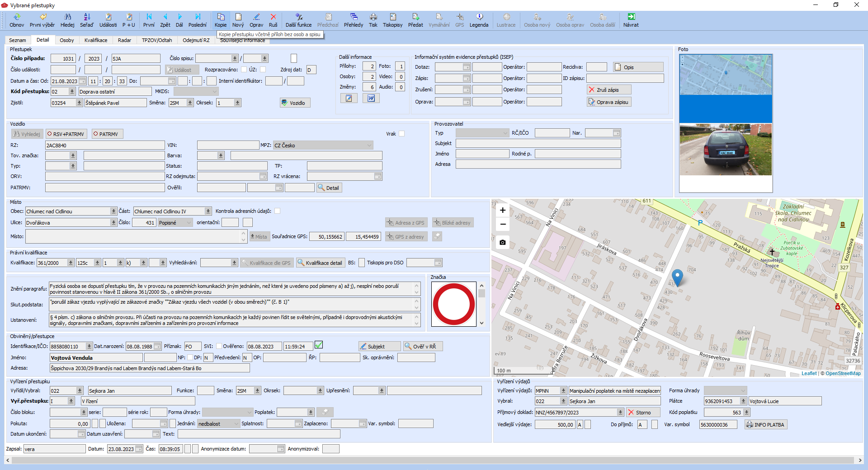The height and width of the screenshot is (470, 868).
Task: Open Další funkce toolbar icon
Action: click(298, 20)
